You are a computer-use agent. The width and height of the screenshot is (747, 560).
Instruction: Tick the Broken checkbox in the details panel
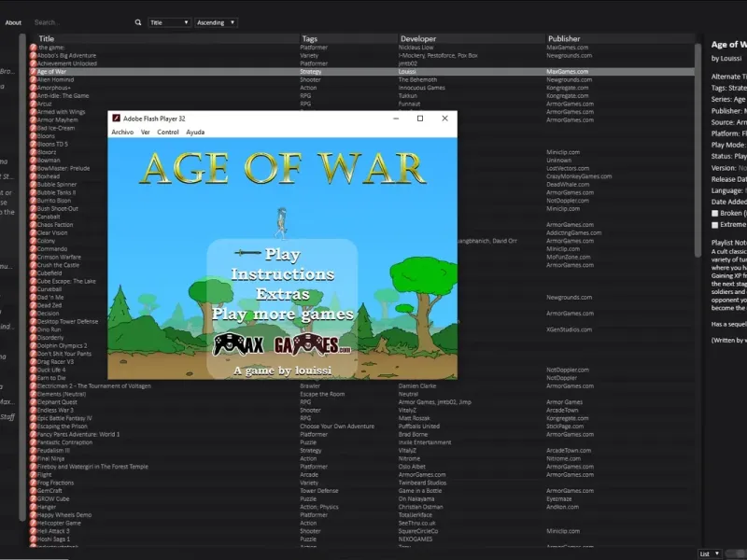[x=714, y=214]
